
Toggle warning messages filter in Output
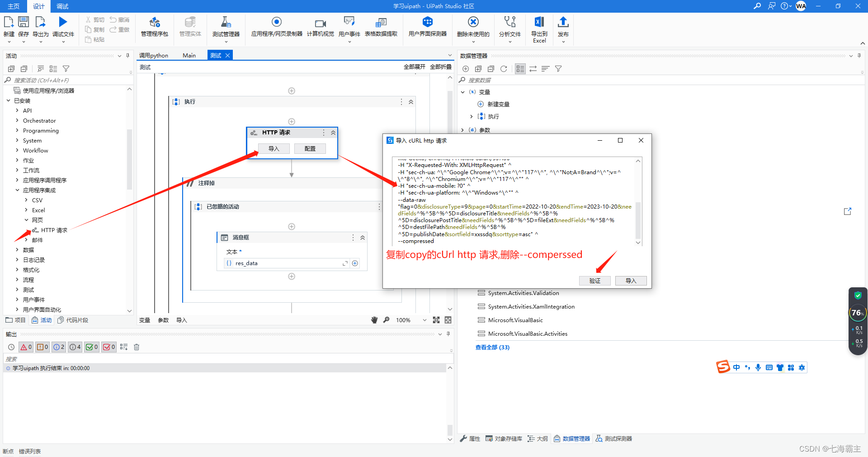pos(42,347)
